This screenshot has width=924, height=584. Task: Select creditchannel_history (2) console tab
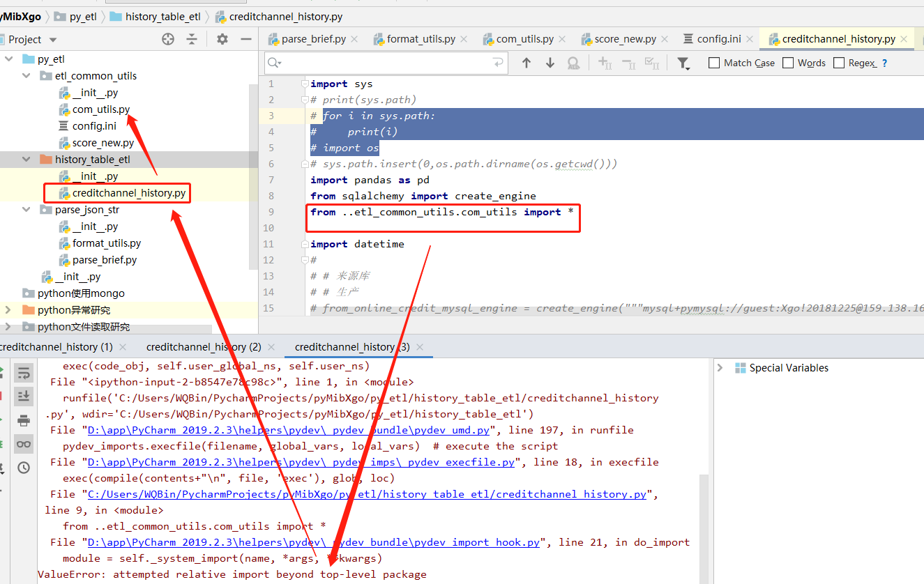204,346
